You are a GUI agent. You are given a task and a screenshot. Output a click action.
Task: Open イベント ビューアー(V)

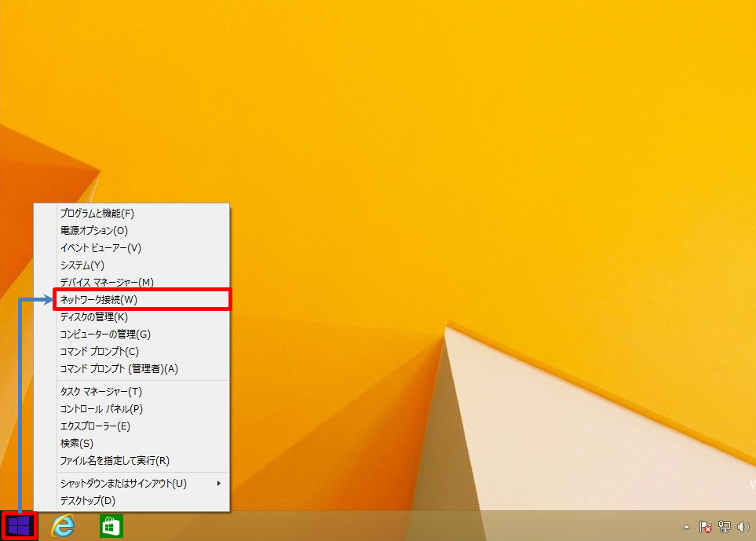(x=132, y=248)
